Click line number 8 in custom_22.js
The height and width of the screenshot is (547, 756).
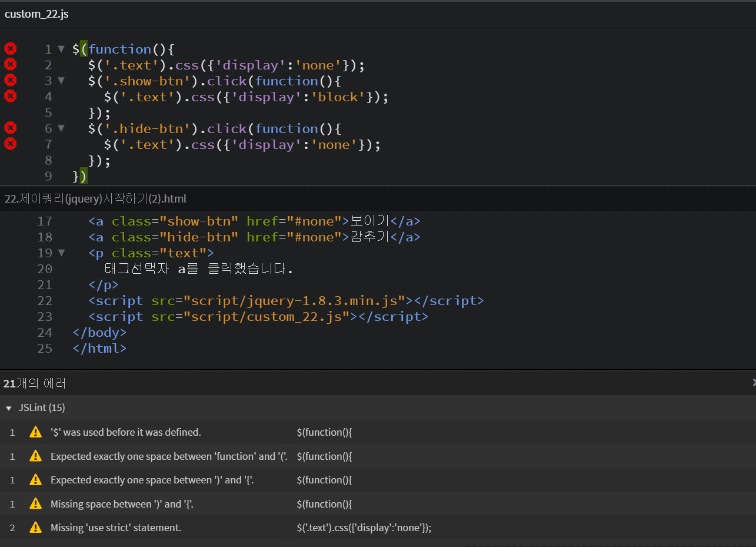coord(48,160)
